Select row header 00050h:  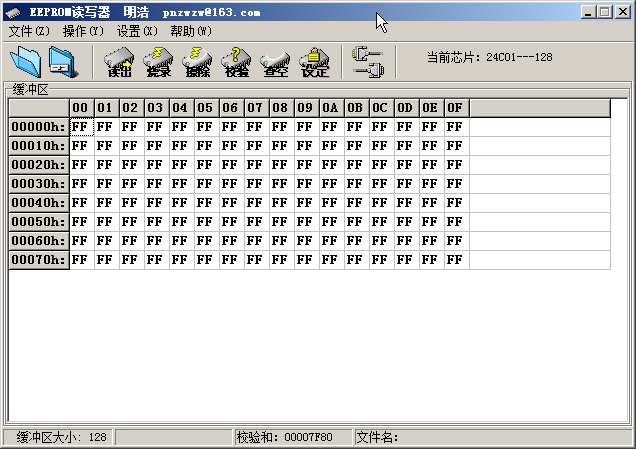39,221
